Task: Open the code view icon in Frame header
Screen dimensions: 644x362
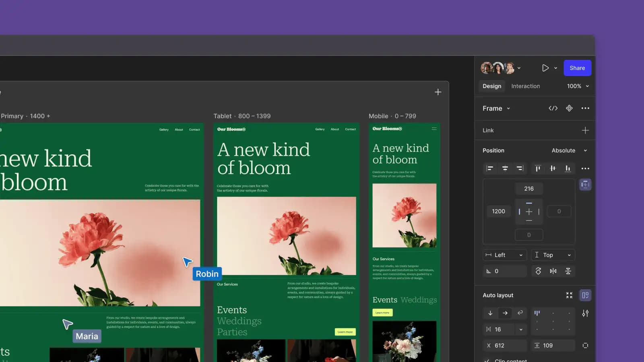Action: pyautogui.click(x=553, y=108)
